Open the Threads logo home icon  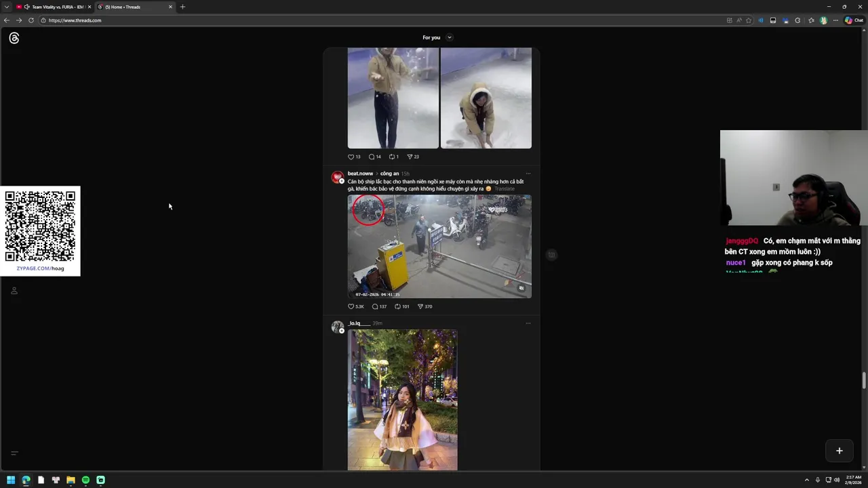(x=14, y=39)
